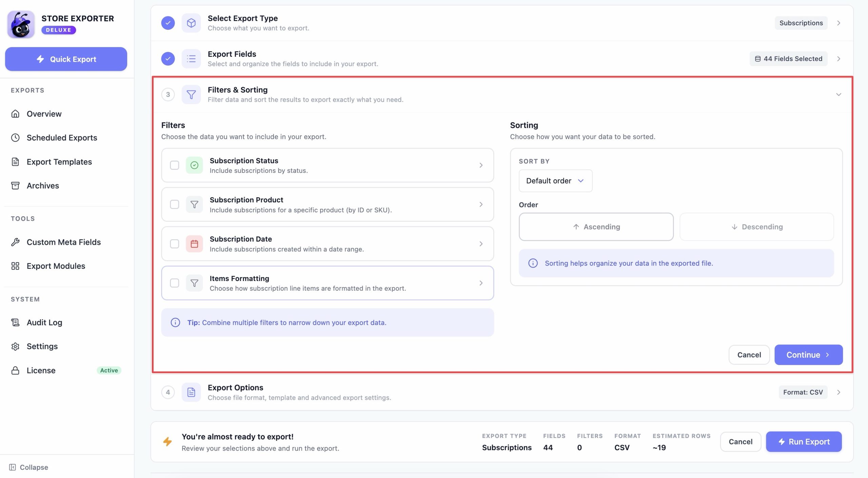Screen dimensions: 868x478
Task: Click the Collapse sidebar panel icon
Action: 13,467
